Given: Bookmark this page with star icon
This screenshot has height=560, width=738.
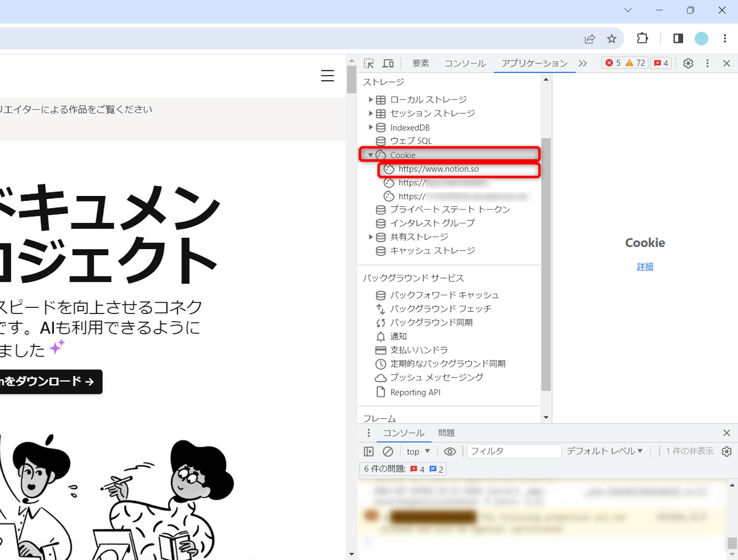Looking at the screenshot, I should click(x=612, y=39).
